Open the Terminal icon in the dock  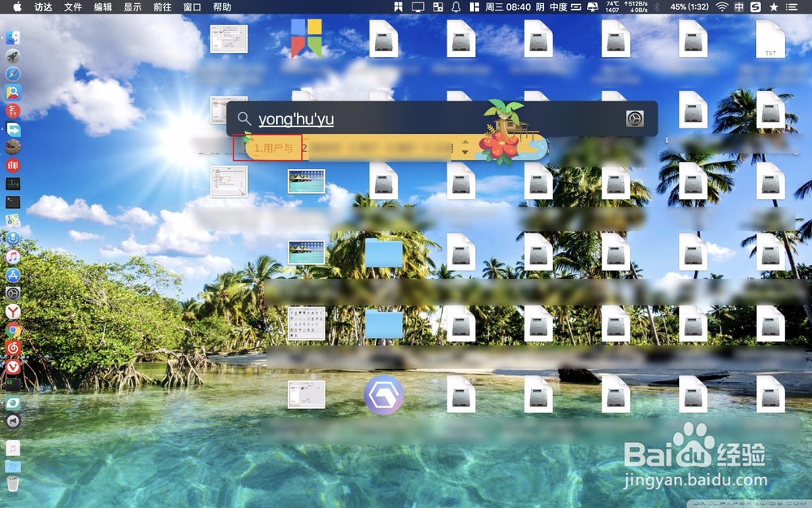pyautogui.click(x=13, y=203)
